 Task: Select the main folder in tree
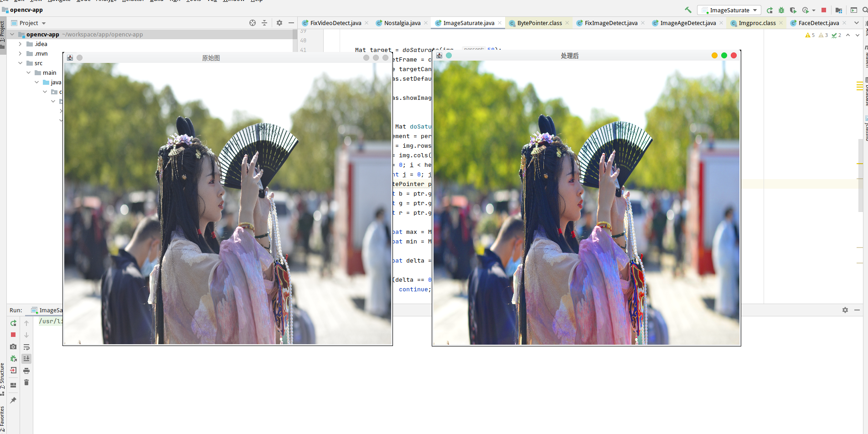pos(49,72)
